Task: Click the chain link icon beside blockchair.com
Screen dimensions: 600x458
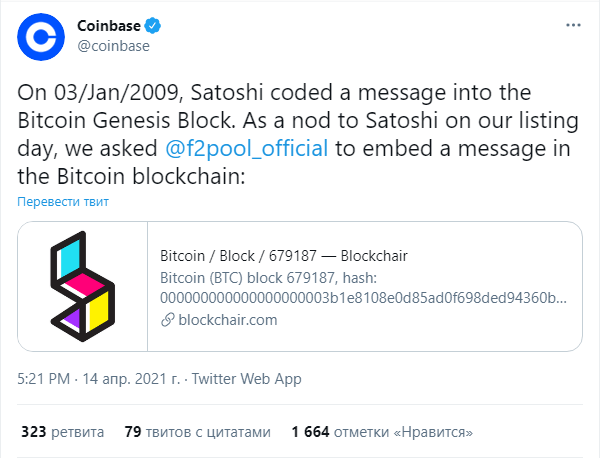Action: click(168, 320)
